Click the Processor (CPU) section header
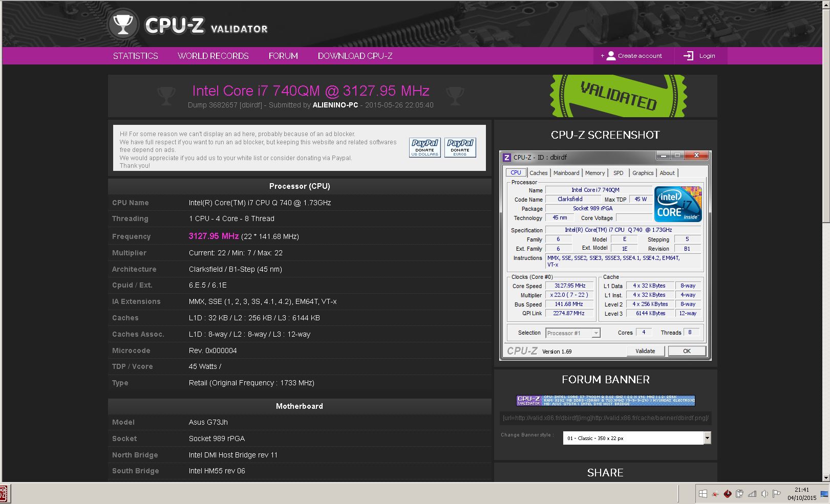The width and height of the screenshot is (830, 504). click(300, 186)
